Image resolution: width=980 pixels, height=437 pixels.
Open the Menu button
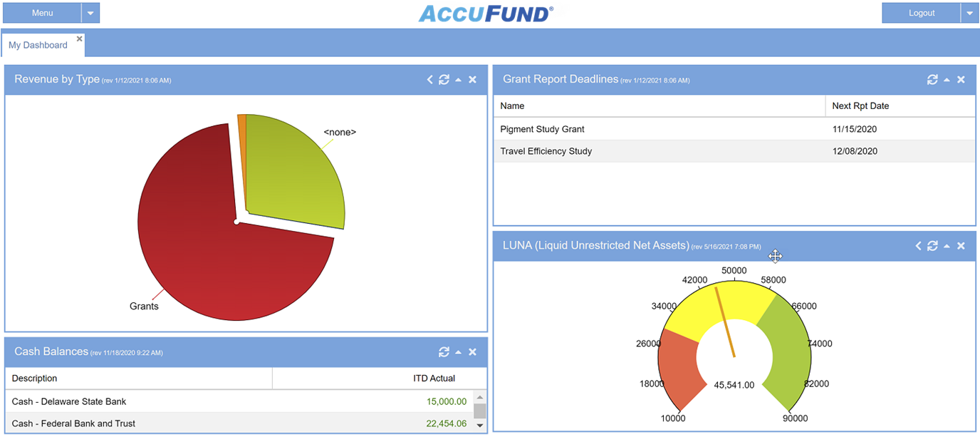pyautogui.click(x=41, y=12)
